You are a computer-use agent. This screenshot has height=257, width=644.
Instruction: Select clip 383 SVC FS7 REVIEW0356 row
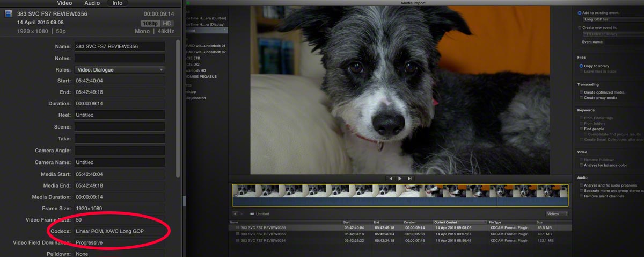click(400, 228)
